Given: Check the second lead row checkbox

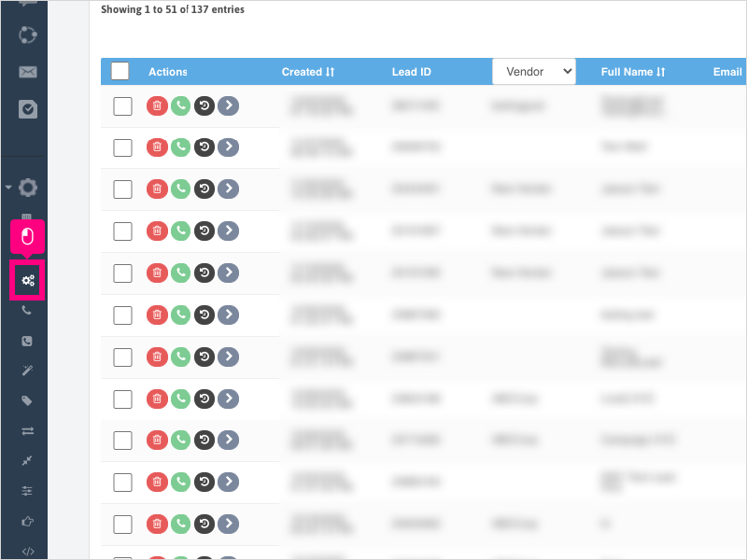Looking at the screenshot, I should tap(122, 147).
